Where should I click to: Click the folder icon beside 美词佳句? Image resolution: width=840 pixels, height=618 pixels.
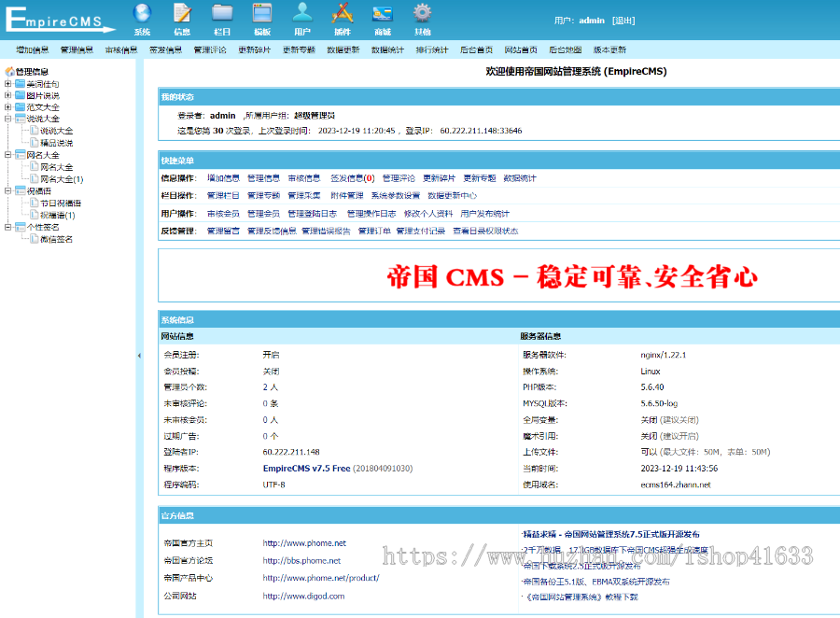[x=21, y=84]
